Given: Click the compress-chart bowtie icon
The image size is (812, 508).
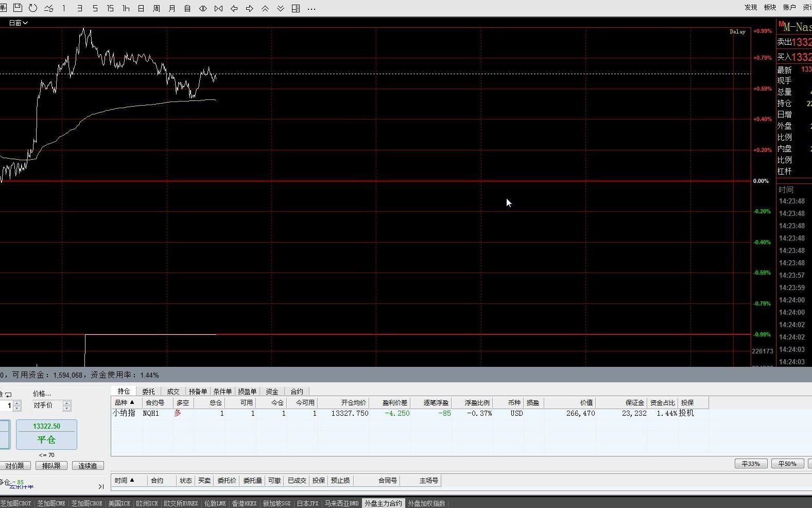Looking at the screenshot, I should tap(218, 8).
